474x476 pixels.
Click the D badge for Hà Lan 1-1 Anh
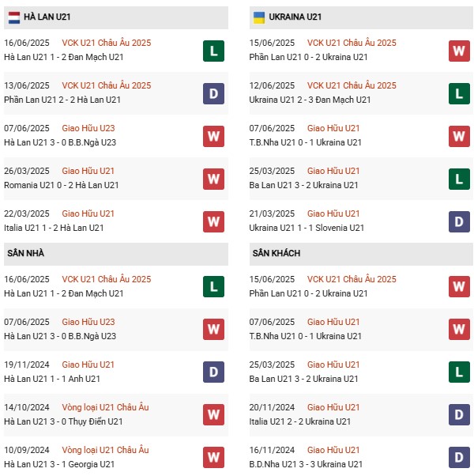tap(213, 372)
